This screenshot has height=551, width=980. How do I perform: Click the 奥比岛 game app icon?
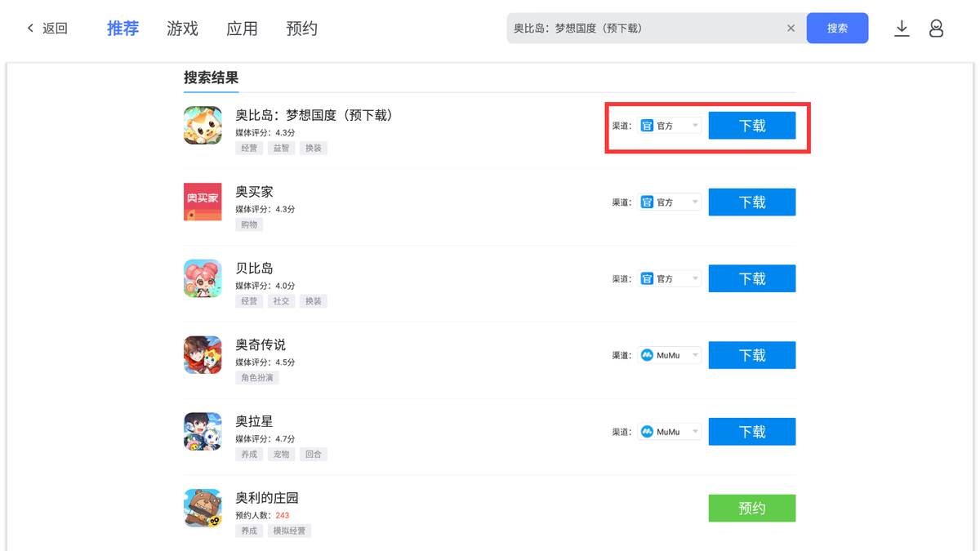click(x=203, y=126)
